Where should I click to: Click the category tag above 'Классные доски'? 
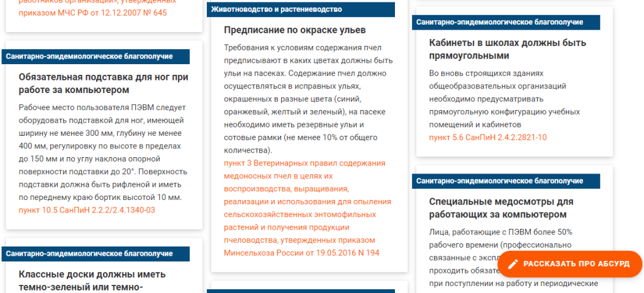tap(89, 254)
